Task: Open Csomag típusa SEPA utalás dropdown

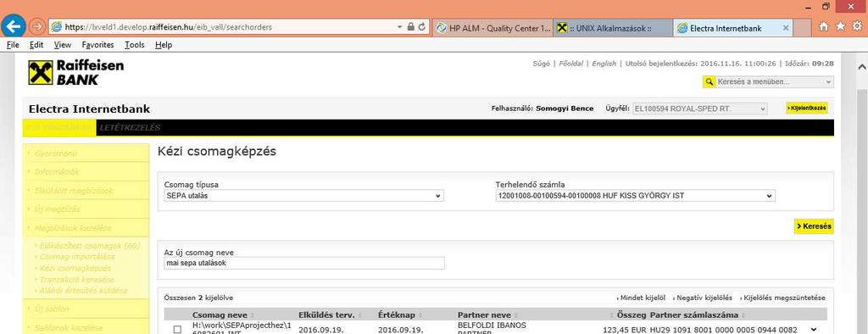Action: click(304, 196)
